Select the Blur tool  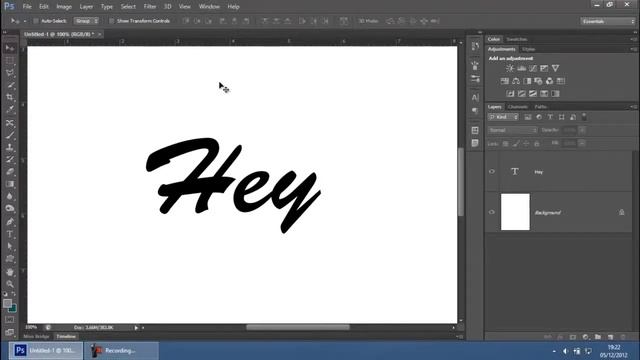coord(10,196)
